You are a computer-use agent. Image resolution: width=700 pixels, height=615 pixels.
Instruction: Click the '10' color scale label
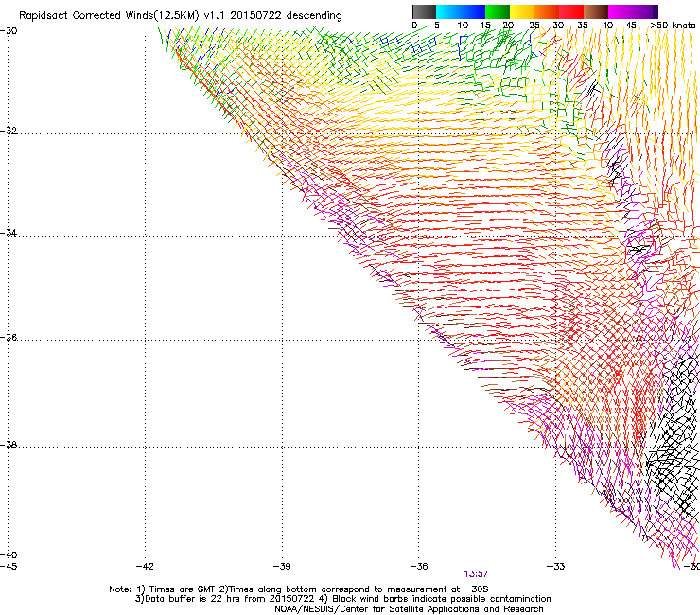tap(463, 26)
